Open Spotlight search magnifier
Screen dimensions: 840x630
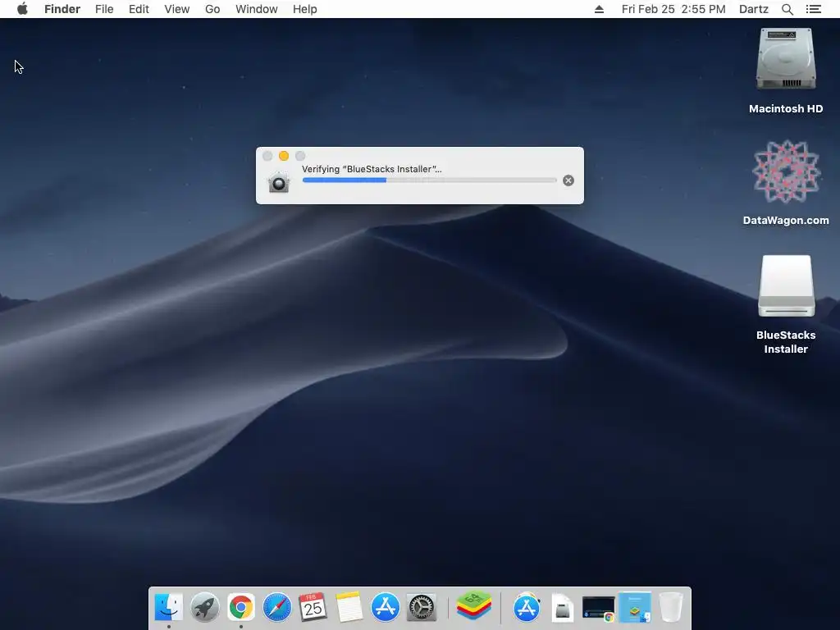coord(787,9)
